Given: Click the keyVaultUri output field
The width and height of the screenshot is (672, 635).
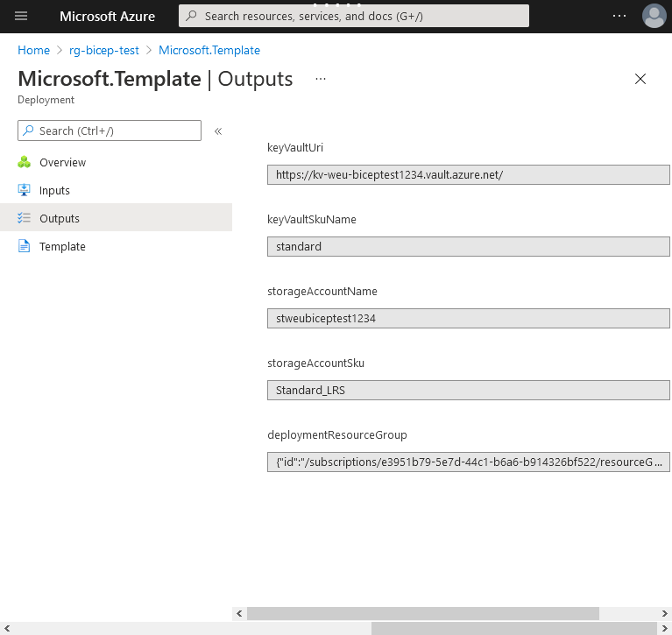Looking at the screenshot, I should tap(468, 174).
